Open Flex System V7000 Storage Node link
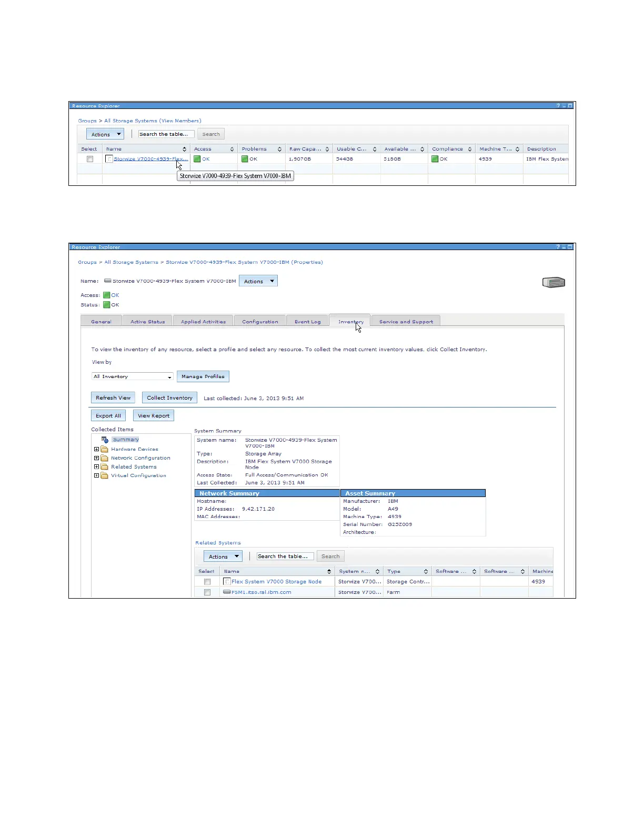Viewport: 644px width, 834px height. 276,582
